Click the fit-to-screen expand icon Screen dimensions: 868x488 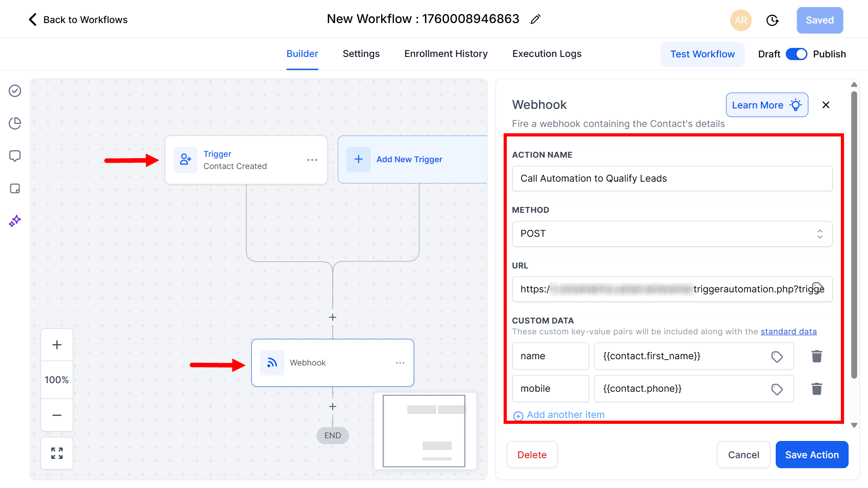click(x=57, y=453)
